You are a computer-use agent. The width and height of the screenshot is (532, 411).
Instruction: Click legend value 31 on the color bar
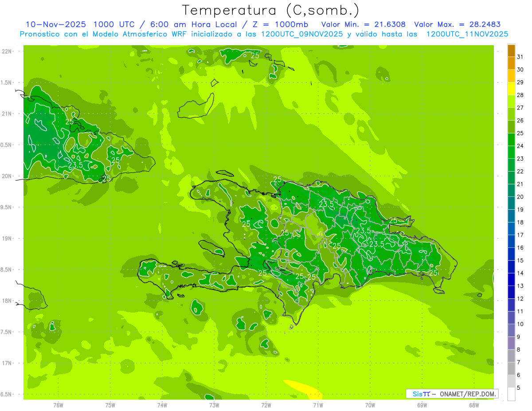[x=520, y=57]
